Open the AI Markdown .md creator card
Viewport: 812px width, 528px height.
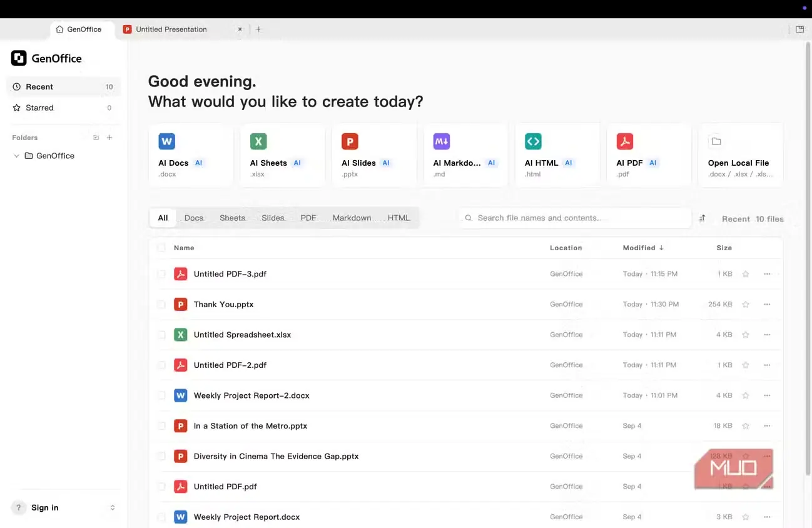coord(465,155)
